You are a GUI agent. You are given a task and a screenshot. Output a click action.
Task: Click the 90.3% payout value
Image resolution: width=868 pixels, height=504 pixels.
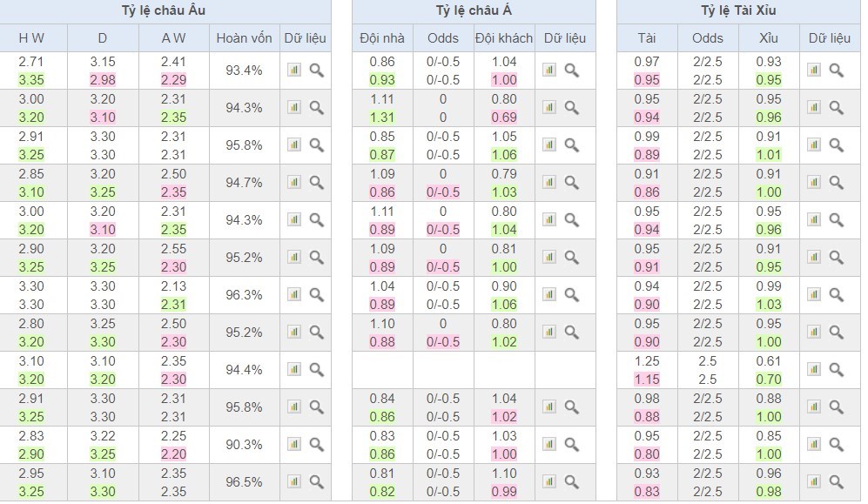tap(244, 444)
